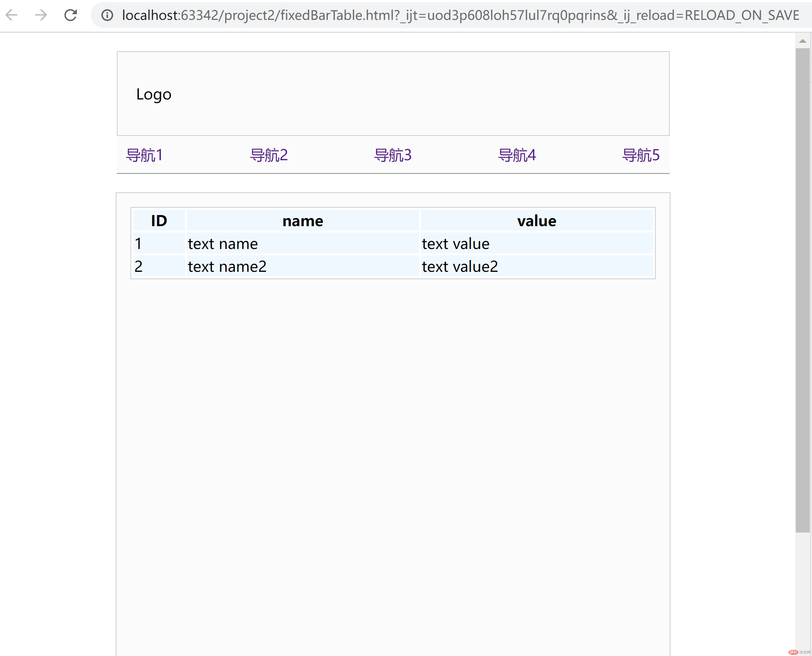
Task: Select the cell containing ID 2
Action: pos(159,266)
